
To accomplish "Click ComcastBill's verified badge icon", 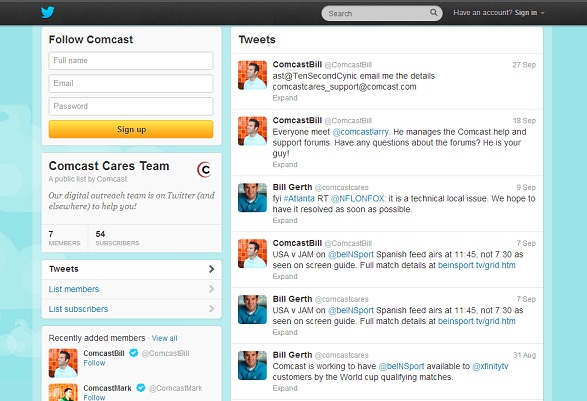I will tap(134, 353).
